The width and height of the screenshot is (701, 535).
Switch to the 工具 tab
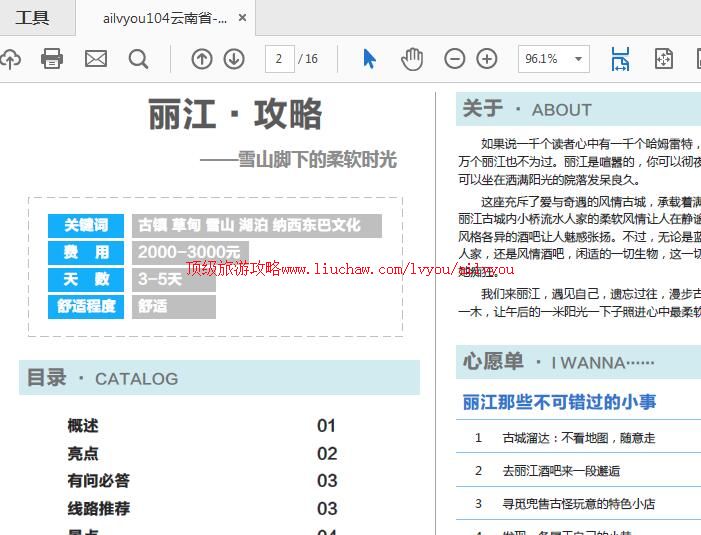32,18
